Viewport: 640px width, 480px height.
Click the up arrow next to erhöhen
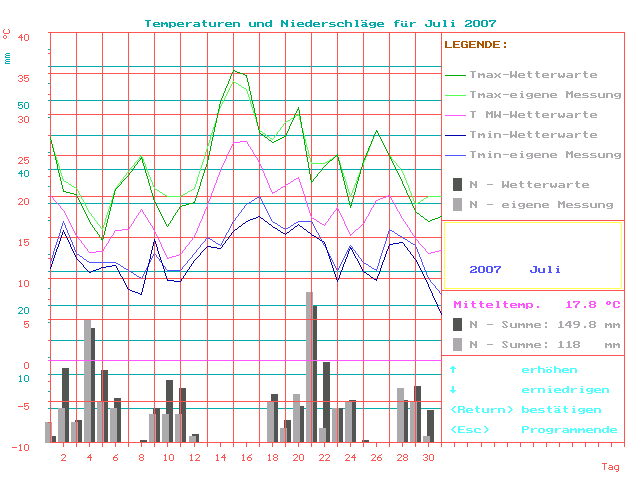[453, 370]
